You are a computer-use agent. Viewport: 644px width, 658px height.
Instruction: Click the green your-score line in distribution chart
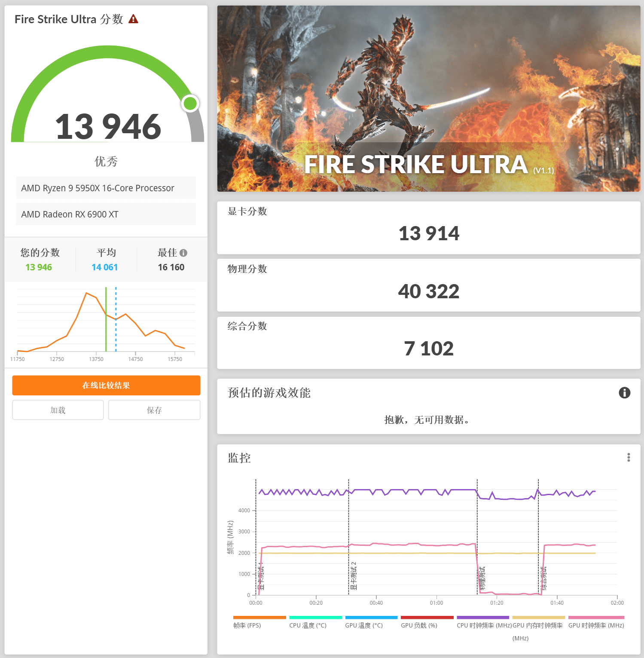click(106, 319)
